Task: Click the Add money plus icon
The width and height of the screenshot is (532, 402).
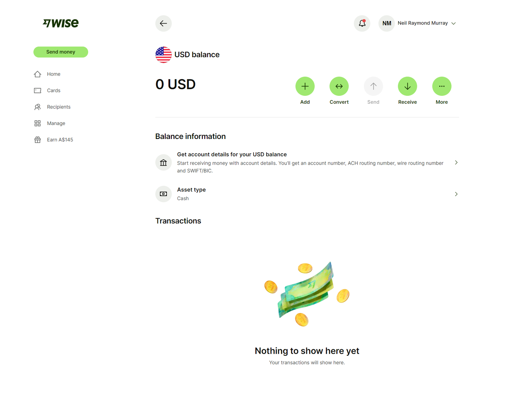Action: tap(305, 86)
